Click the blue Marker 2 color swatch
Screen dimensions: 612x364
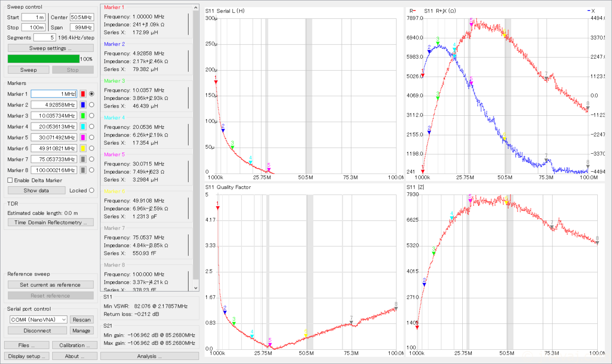coord(83,105)
